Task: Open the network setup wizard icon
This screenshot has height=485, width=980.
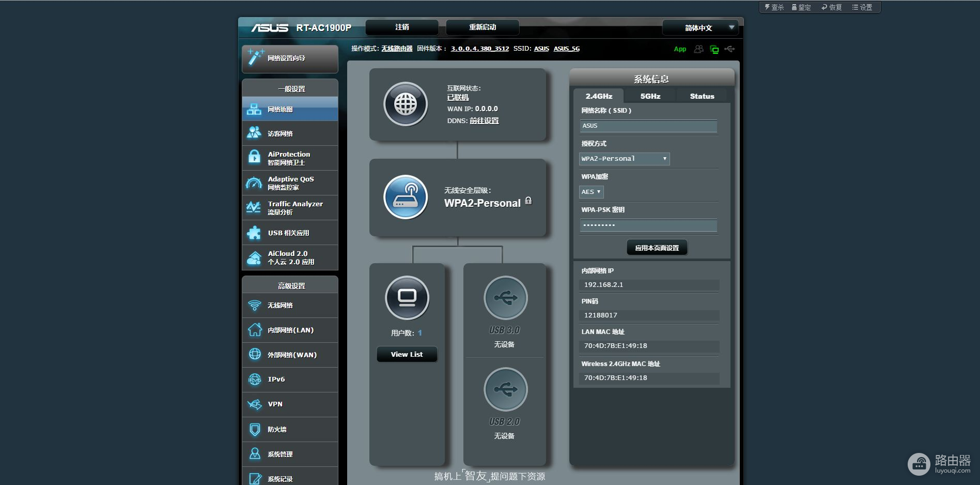Action: click(256, 57)
